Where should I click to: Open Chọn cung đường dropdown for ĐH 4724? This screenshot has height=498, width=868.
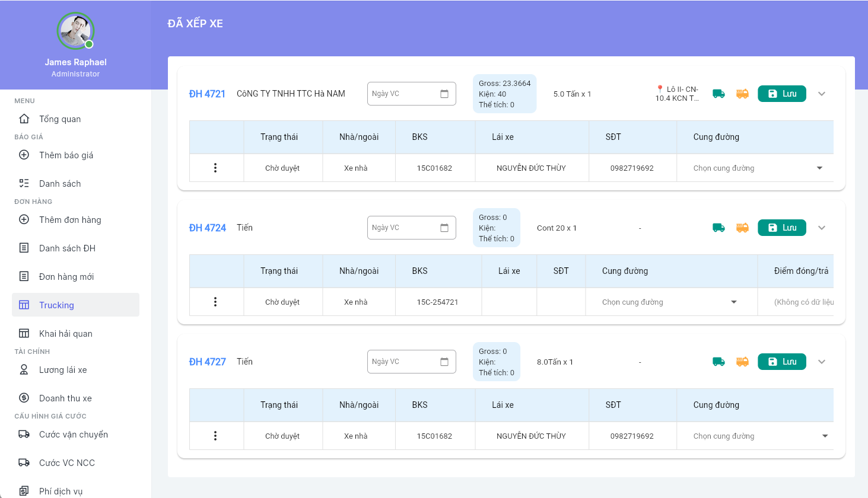click(x=669, y=302)
